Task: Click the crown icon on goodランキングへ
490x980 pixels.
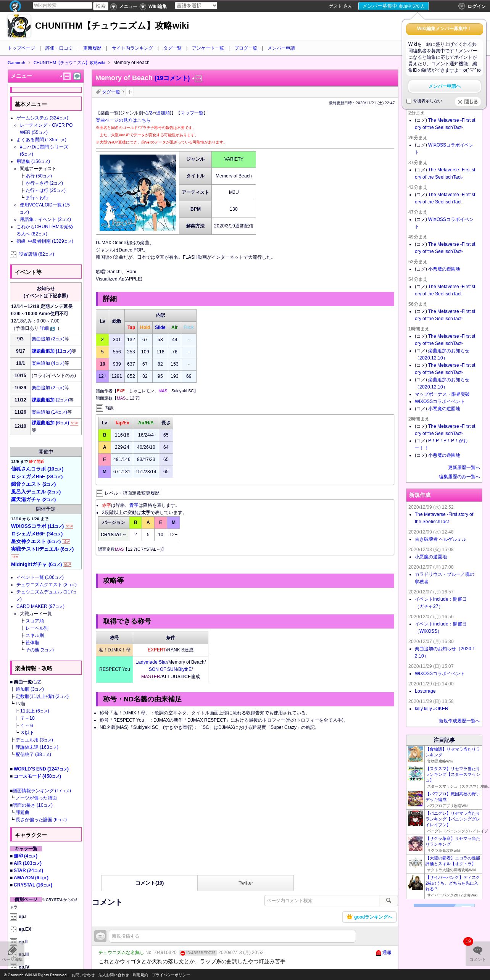Action: 349,917
